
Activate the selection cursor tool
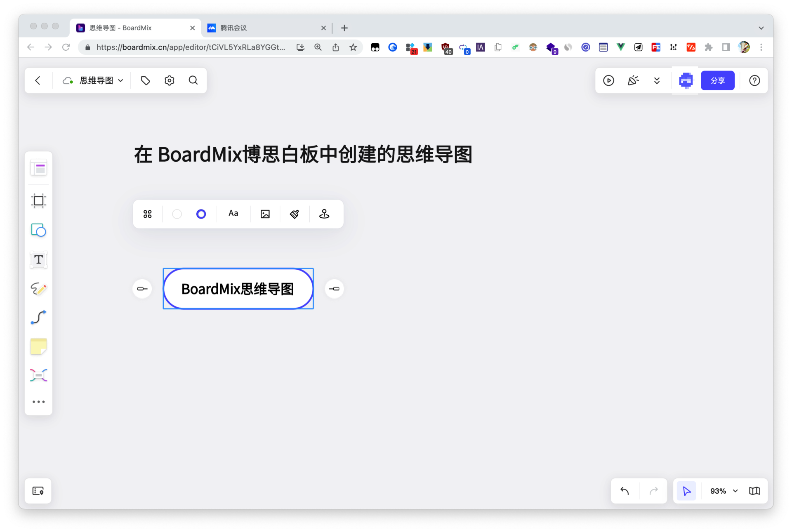686,491
